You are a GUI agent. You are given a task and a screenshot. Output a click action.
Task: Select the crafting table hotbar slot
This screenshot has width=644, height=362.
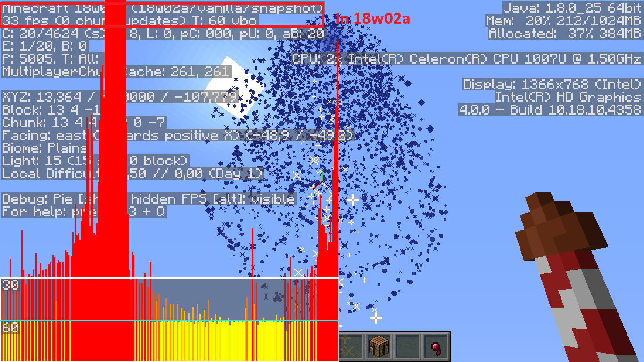coord(379,346)
